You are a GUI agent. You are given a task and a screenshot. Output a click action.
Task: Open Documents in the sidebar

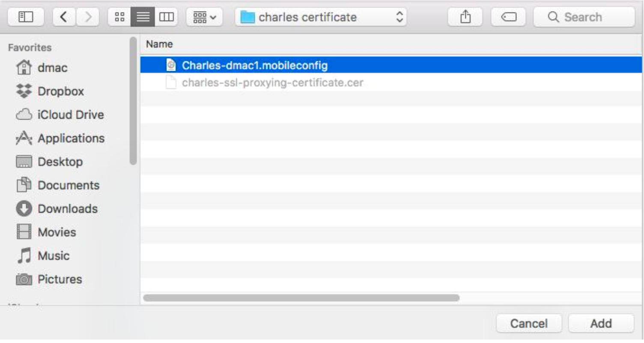pyautogui.click(x=57, y=185)
